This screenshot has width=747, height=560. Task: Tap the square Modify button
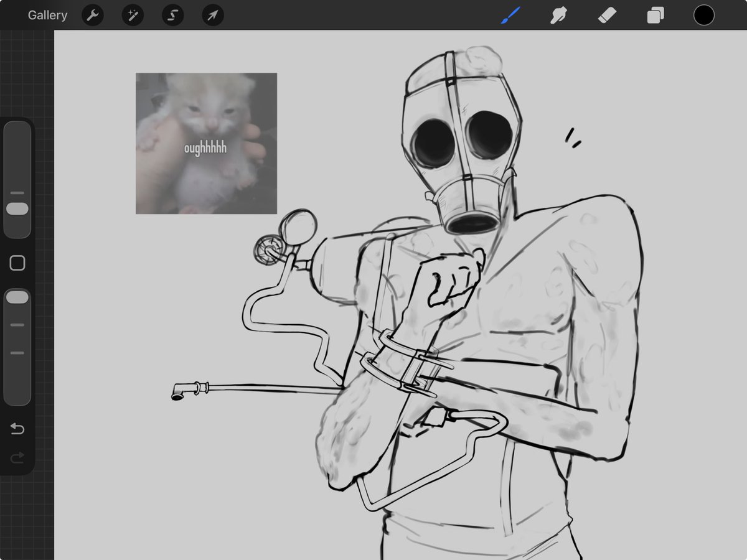coord(17,263)
